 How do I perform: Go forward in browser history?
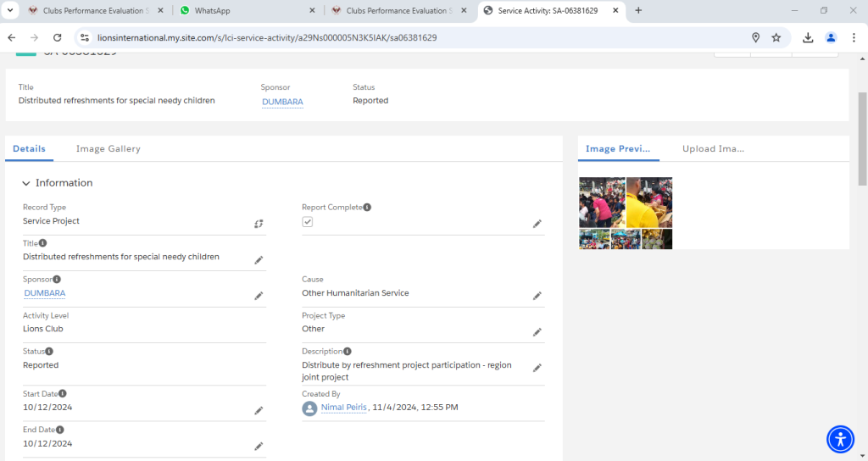[34, 37]
